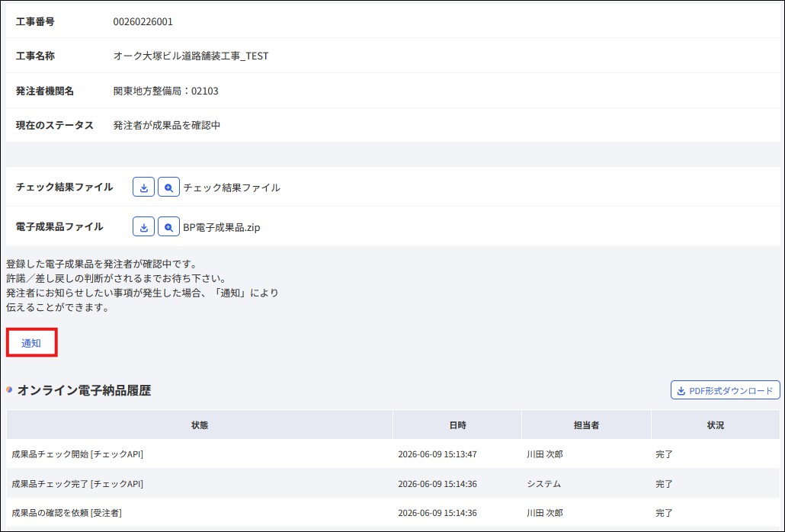Click 成果品の確認を依頼 [受注者] row
Viewport: 785px width, 532px height.
point(393,513)
